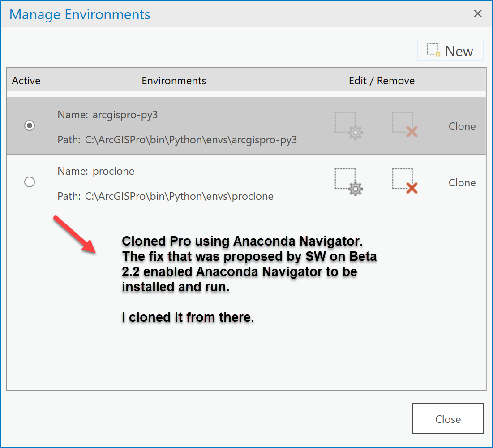Click the greyed remove icon for arcgispro-py3
The image size is (493, 448).
coord(405,125)
